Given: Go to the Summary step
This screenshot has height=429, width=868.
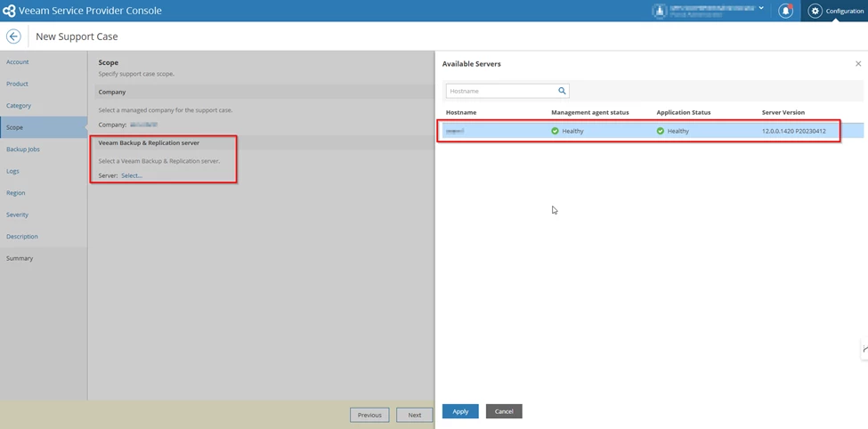Looking at the screenshot, I should point(20,258).
